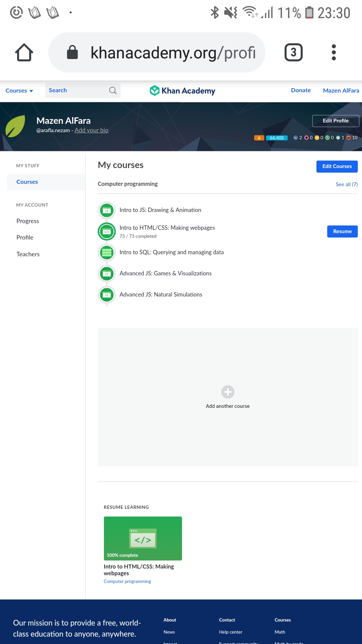The height and width of the screenshot is (644, 362).
Task: Click the Computer programming section heading
Action: point(127,184)
